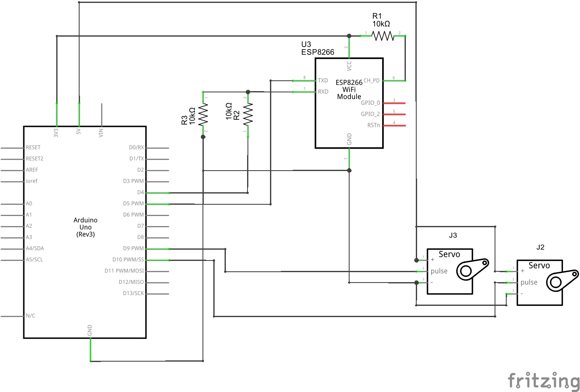Select the 'A4/SDA' pin label
This screenshot has height=392, width=580.
pos(35,249)
